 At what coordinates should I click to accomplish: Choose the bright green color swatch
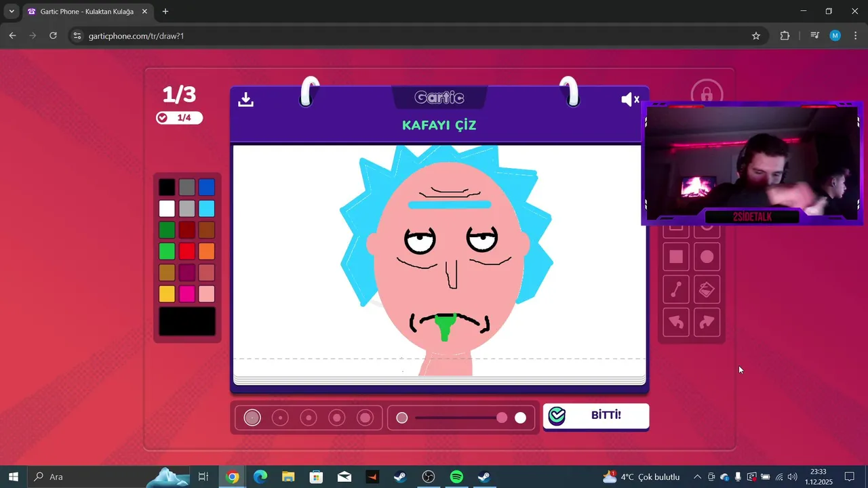(167, 251)
